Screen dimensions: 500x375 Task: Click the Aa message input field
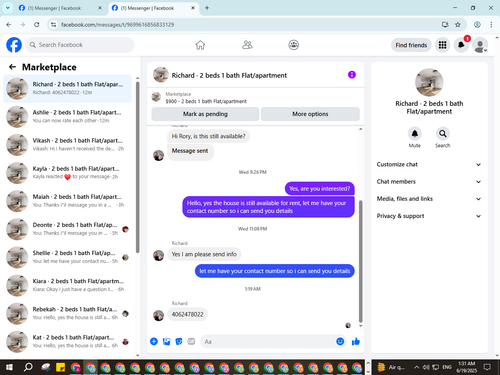tap(268, 342)
